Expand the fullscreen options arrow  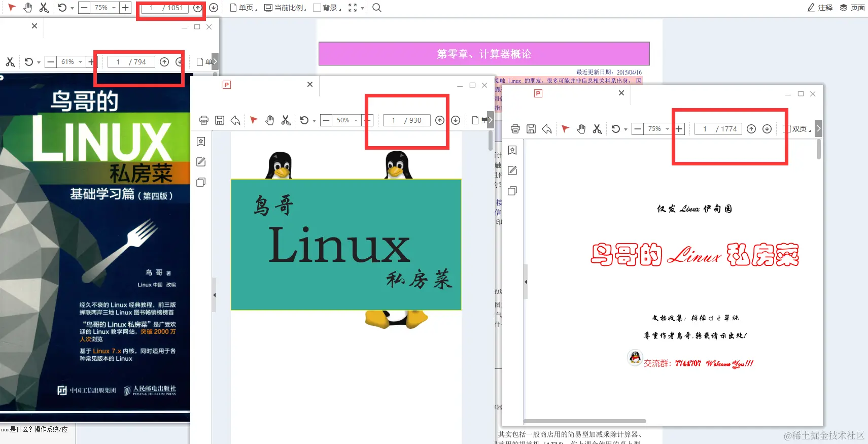(362, 8)
